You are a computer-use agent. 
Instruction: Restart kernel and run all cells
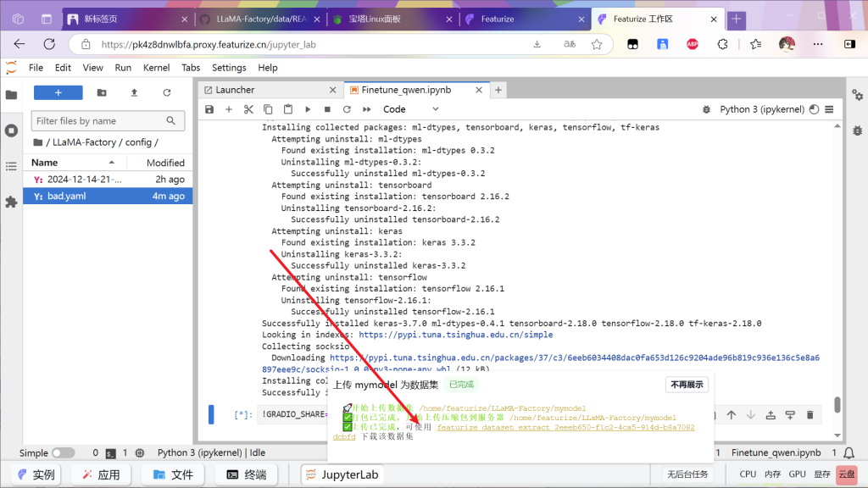click(x=365, y=109)
